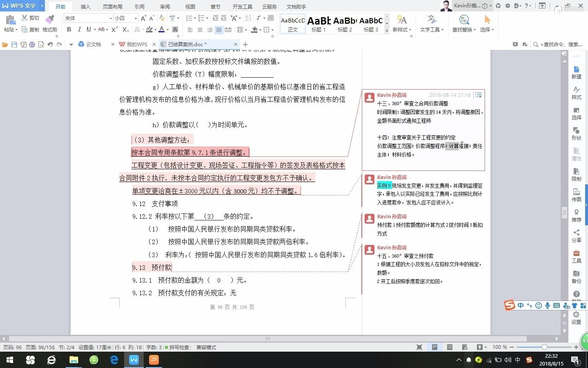This screenshot has width=588, height=368.
Task: Click the text highlight color swatch
Action: [x=149, y=29]
